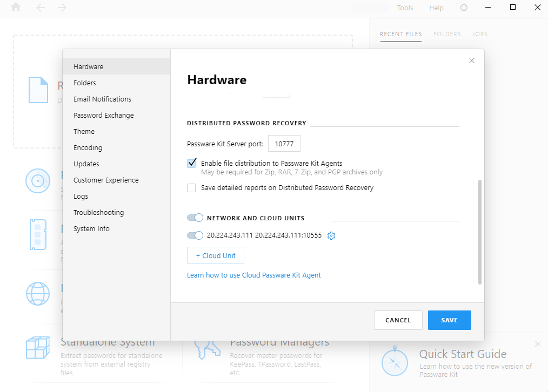Click the disk icon in main window
This screenshot has width=548, height=392.
click(38, 181)
